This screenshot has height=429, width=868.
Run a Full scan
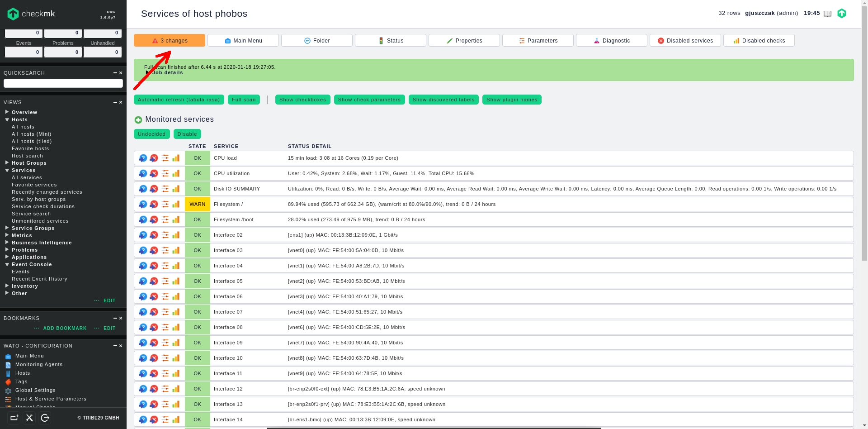(244, 100)
